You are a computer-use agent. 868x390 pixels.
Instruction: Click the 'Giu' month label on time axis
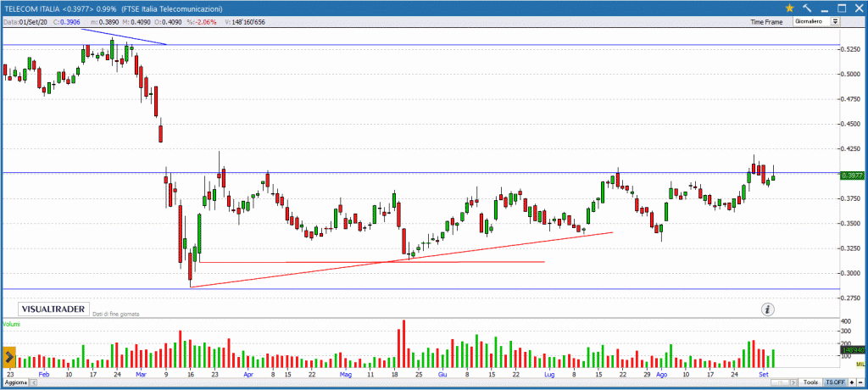(x=442, y=374)
